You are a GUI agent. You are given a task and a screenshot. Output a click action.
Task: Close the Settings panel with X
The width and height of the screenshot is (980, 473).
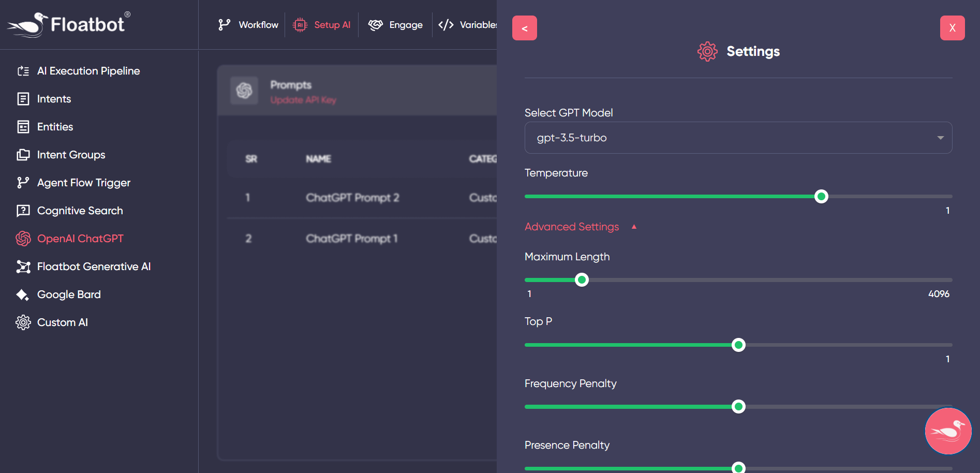(952, 28)
